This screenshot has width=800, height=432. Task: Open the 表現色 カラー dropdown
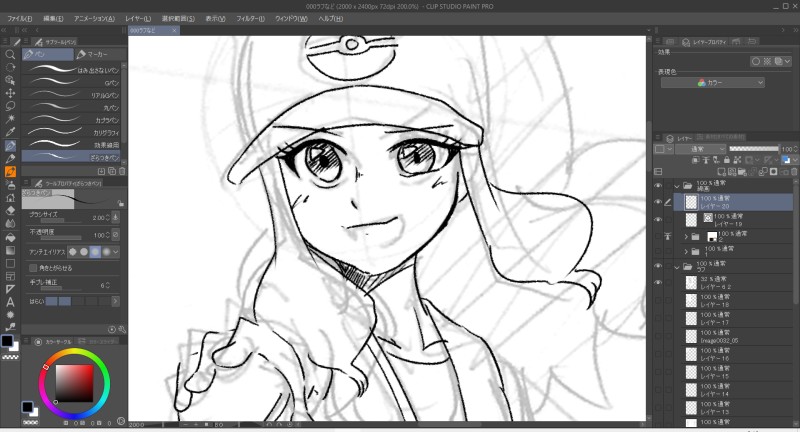pos(713,83)
